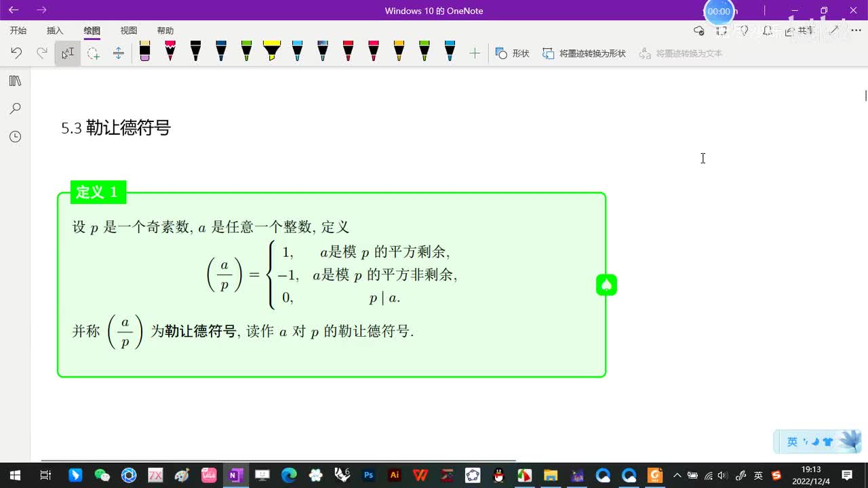Click 将墨迹转换为形状 button

click(585, 53)
